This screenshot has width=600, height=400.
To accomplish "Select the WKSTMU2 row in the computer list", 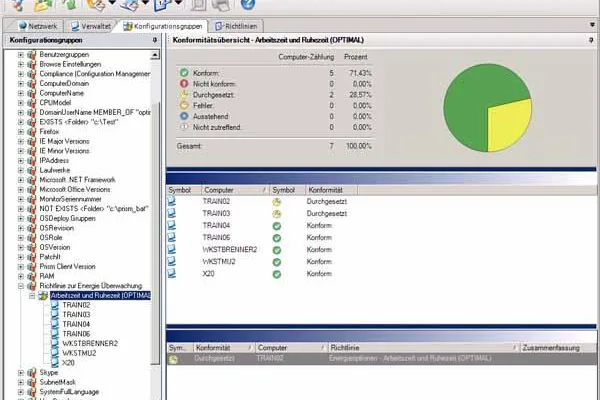I will pyautogui.click(x=382, y=262).
